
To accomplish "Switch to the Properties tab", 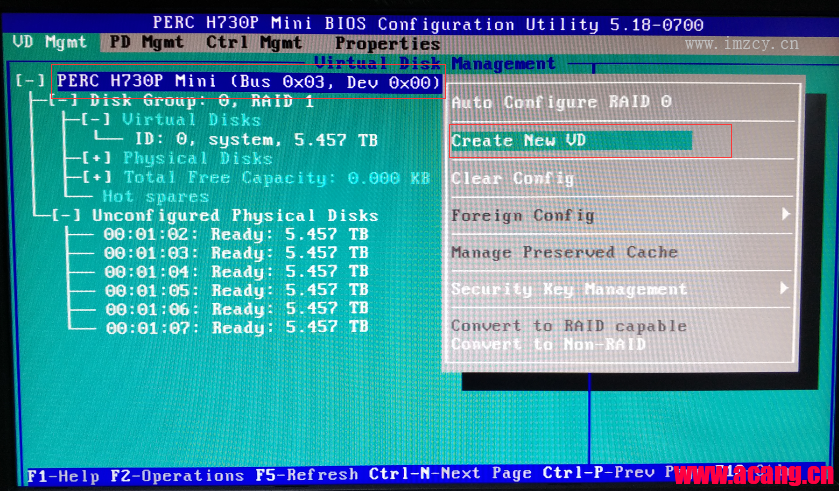I will 387,43.
